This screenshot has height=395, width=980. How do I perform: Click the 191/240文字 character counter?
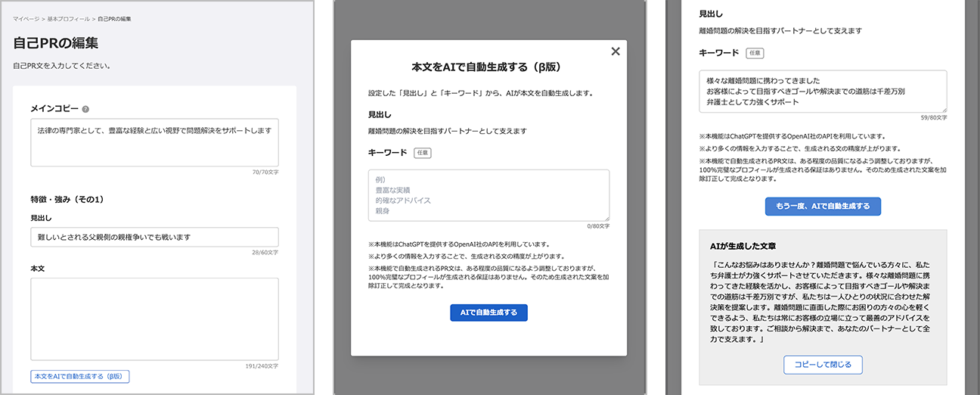tap(262, 366)
